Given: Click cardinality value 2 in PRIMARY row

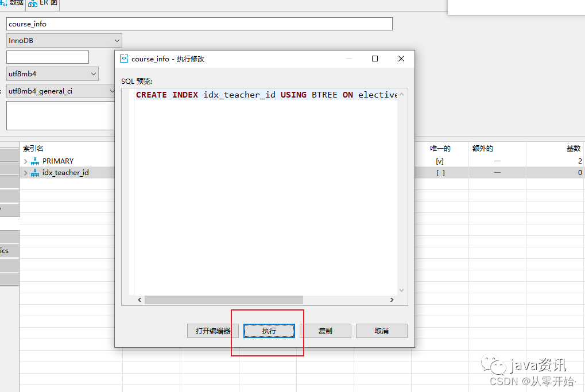Looking at the screenshot, I should [580, 161].
